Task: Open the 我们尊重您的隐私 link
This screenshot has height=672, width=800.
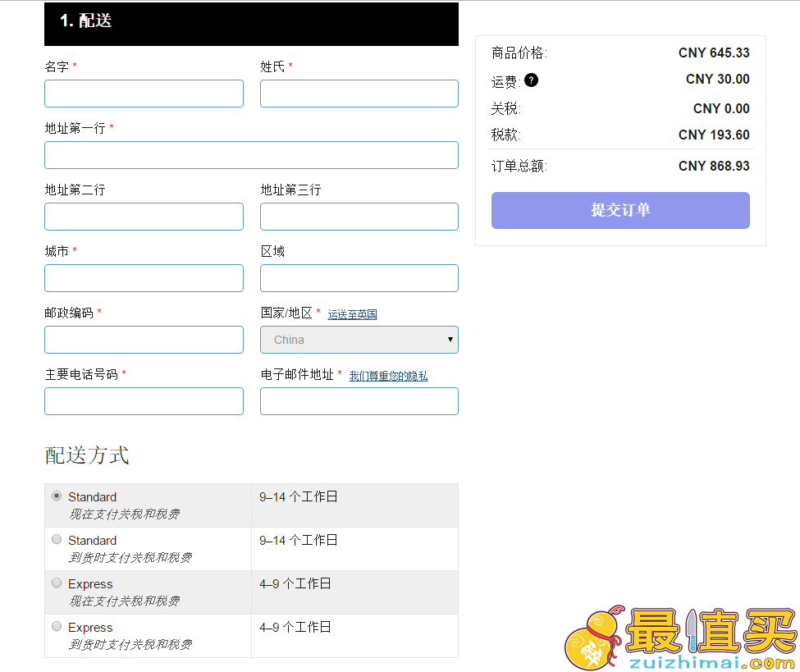Action: (x=388, y=376)
